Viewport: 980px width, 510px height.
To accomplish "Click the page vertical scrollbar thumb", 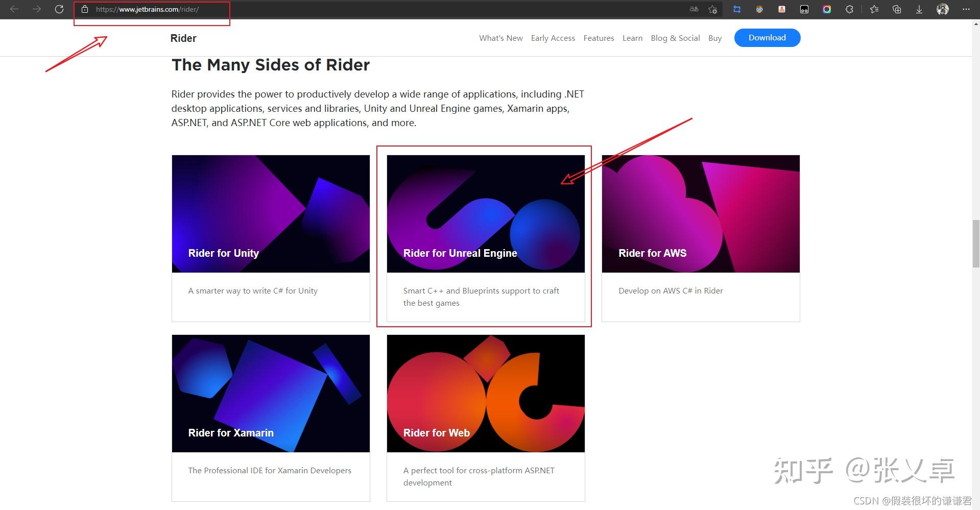I will 976,244.
